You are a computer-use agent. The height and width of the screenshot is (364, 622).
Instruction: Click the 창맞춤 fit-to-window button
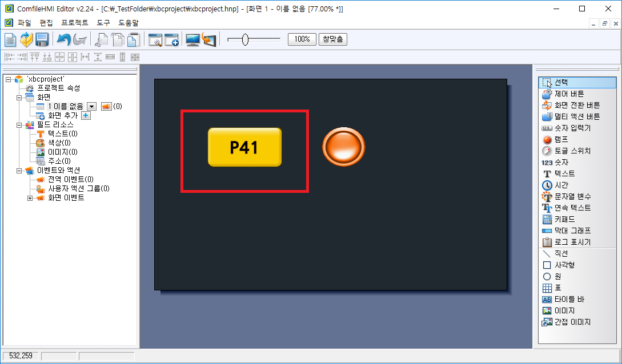tap(332, 39)
